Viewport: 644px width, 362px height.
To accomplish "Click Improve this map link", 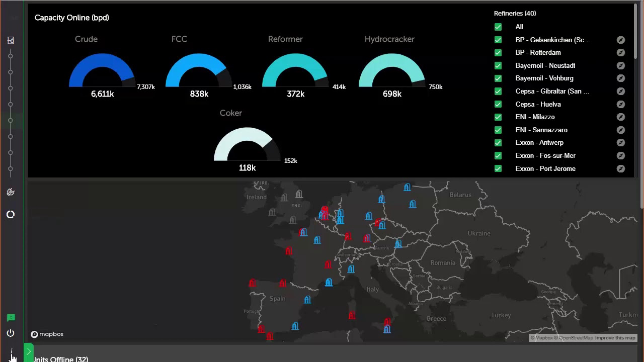I will pyautogui.click(x=615, y=338).
